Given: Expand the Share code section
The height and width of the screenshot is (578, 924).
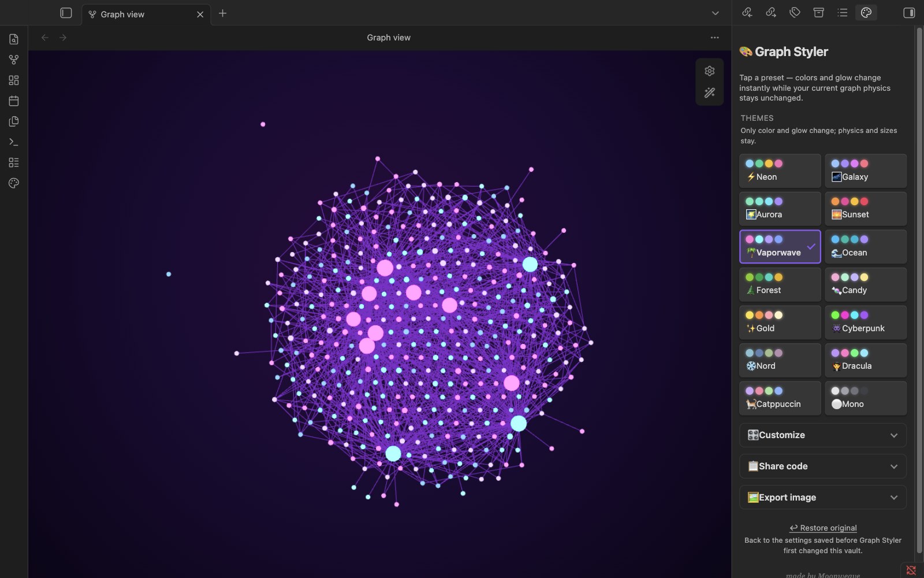Looking at the screenshot, I should click(x=823, y=466).
